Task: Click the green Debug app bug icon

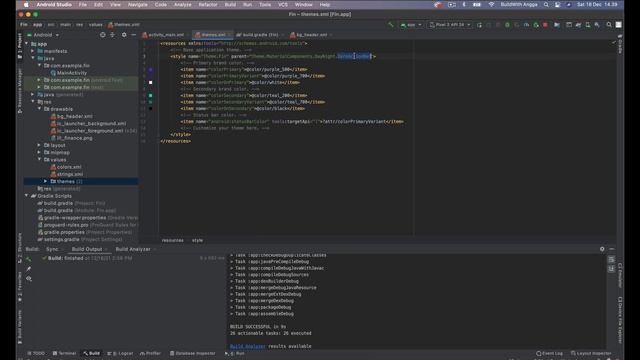Action: pos(507,25)
